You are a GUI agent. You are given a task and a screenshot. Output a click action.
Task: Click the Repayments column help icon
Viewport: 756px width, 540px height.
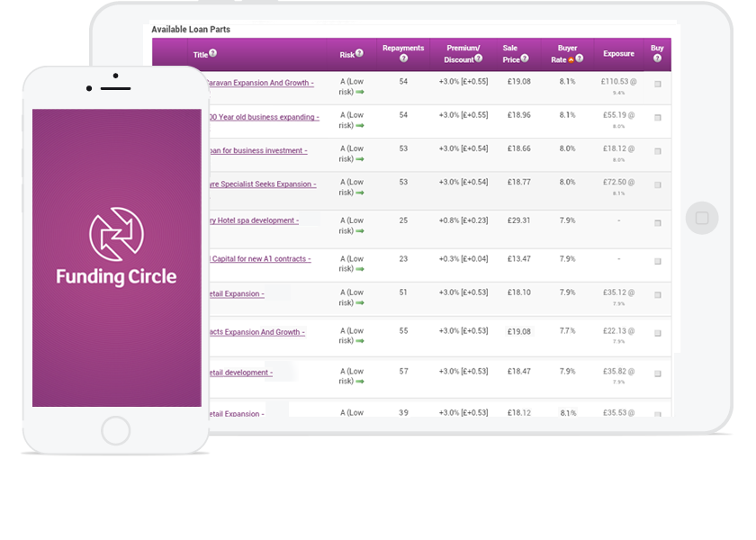coord(403,58)
